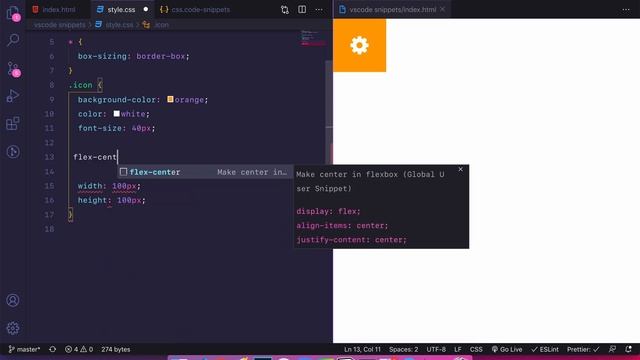Click the 274 bytes status entry
Screen dimensions: 640x360
point(116,349)
